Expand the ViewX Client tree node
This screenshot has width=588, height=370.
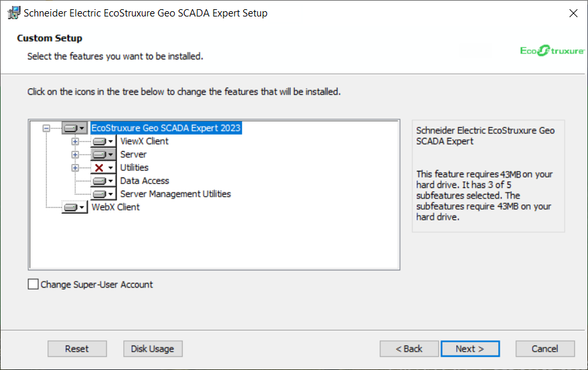[x=75, y=141]
